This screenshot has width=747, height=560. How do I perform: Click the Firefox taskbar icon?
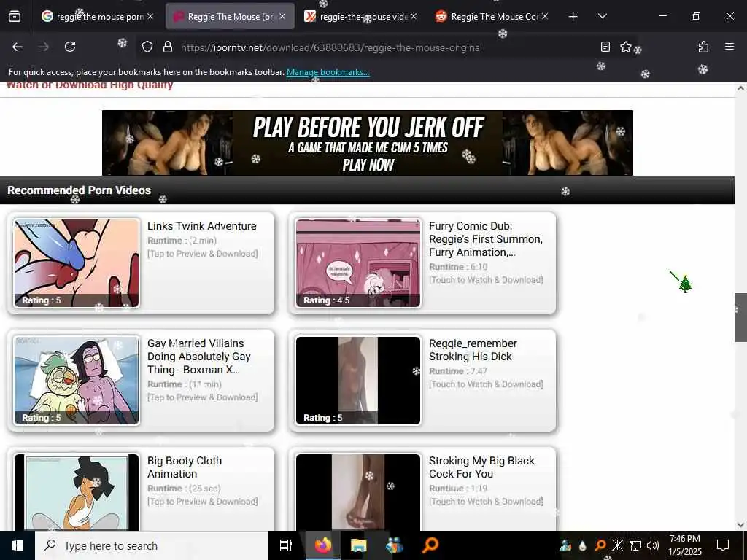pyautogui.click(x=322, y=545)
